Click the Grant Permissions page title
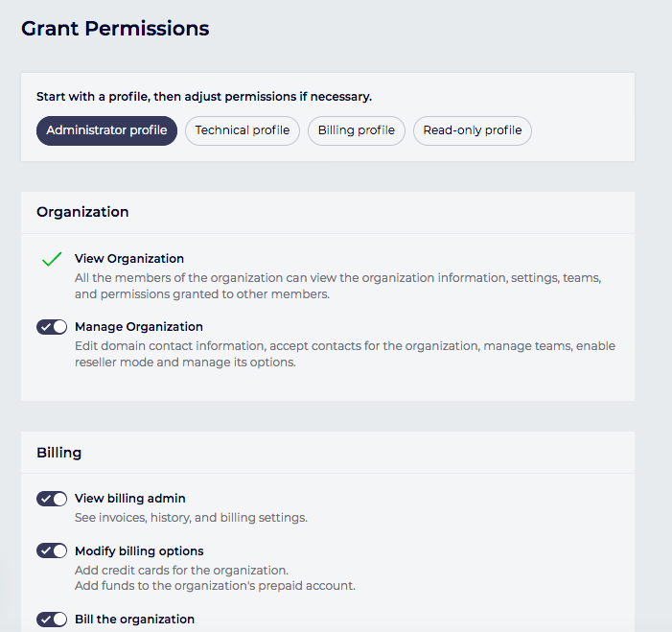 pos(115,29)
